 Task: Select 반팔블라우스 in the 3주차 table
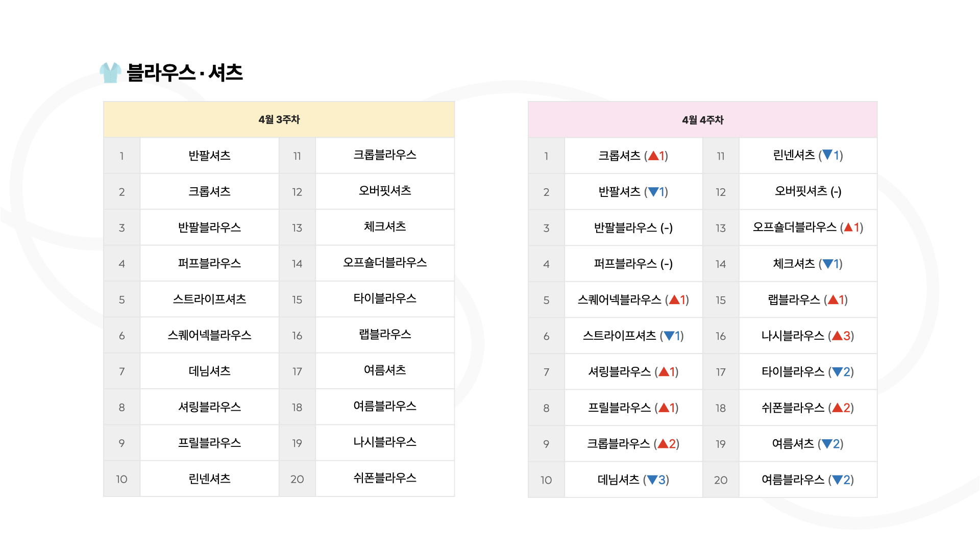pyautogui.click(x=210, y=228)
